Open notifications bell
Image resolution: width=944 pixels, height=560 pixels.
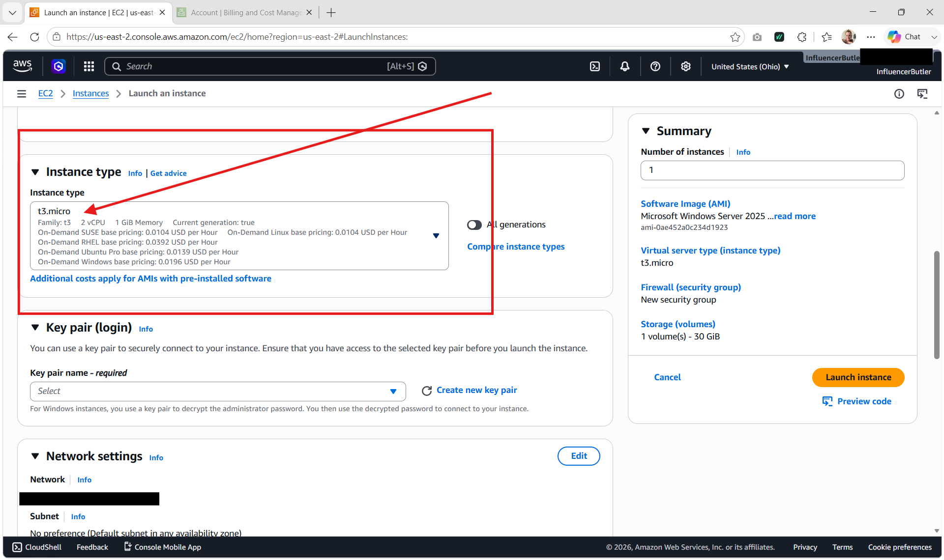(625, 66)
